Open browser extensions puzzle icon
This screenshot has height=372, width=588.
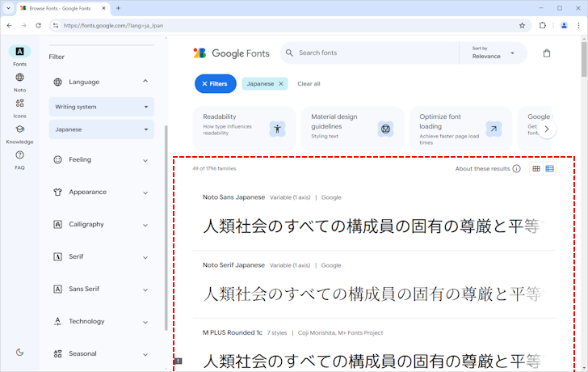click(542, 26)
